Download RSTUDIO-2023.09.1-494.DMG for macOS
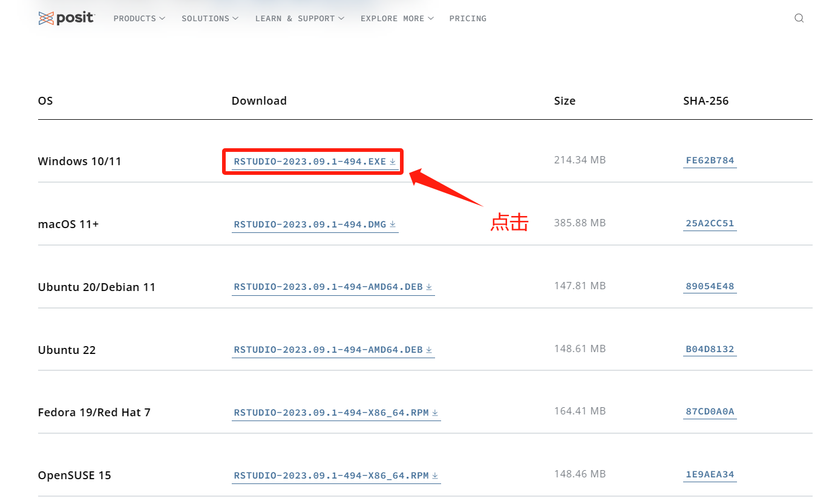 315,224
